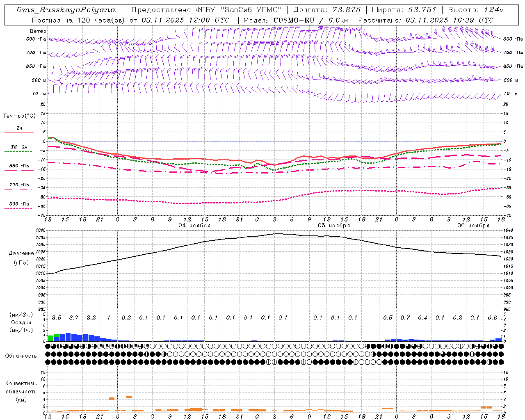525x420 pixels.
Task: Click the 850 гПа temperature legend entry
Action: pos(19,166)
